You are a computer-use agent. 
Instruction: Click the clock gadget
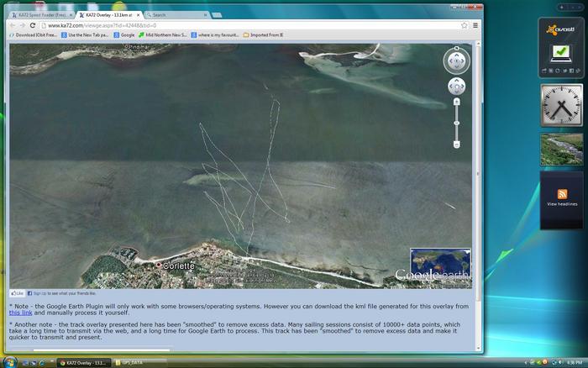tap(561, 105)
